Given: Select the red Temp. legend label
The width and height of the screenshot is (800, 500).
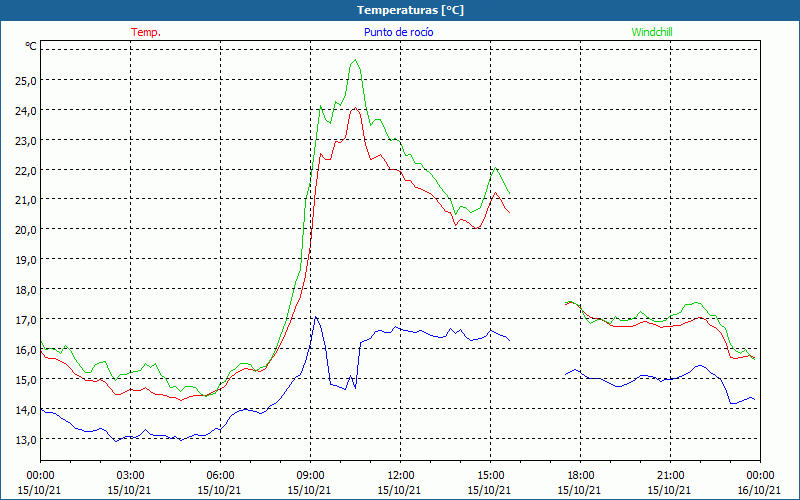Looking at the screenshot, I should pyautogui.click(x=146, y=32).
